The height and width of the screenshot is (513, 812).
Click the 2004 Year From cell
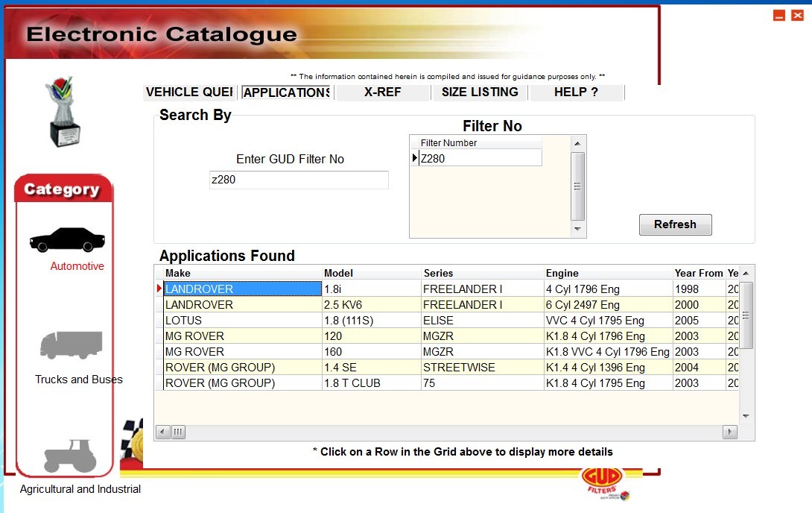[x=699, y=368]
